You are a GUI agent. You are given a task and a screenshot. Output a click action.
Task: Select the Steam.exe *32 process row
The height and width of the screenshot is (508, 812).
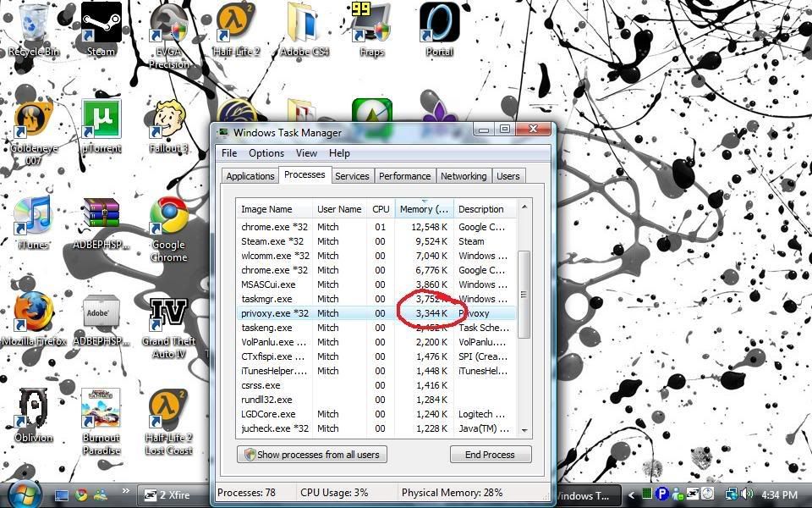click(376, 241)
